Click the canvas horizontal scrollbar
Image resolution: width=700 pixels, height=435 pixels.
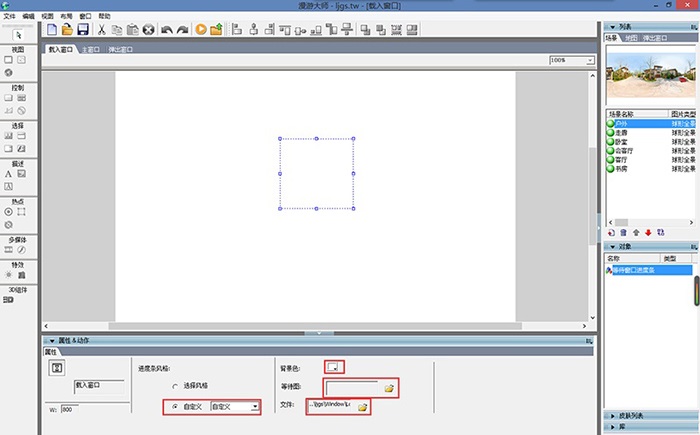click(x=315, y=326)
